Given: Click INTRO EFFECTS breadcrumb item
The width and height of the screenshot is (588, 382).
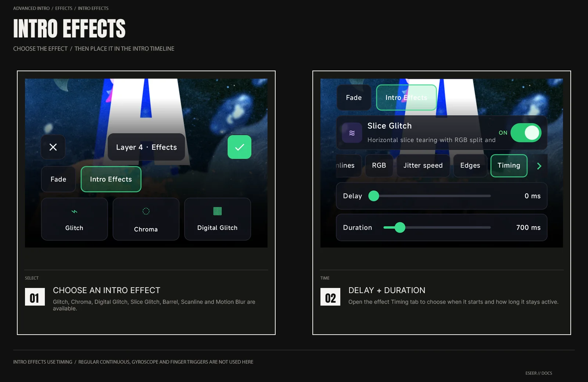Looking at the screenshot, I should [93, 8].
